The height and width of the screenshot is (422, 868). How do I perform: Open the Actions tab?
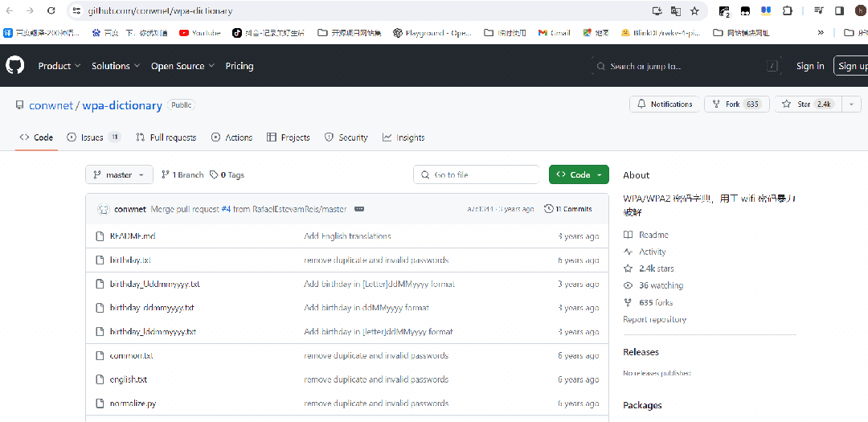pos(232,137)
